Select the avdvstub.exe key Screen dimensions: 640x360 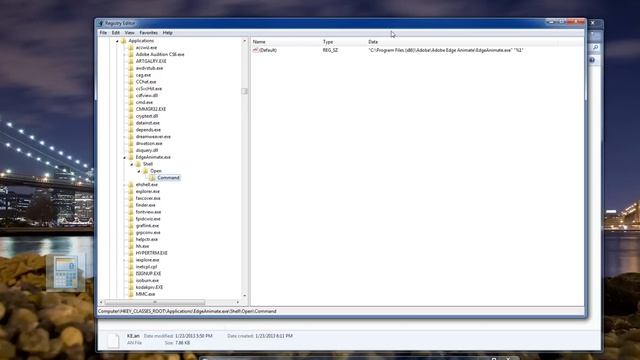coord(149,68)
